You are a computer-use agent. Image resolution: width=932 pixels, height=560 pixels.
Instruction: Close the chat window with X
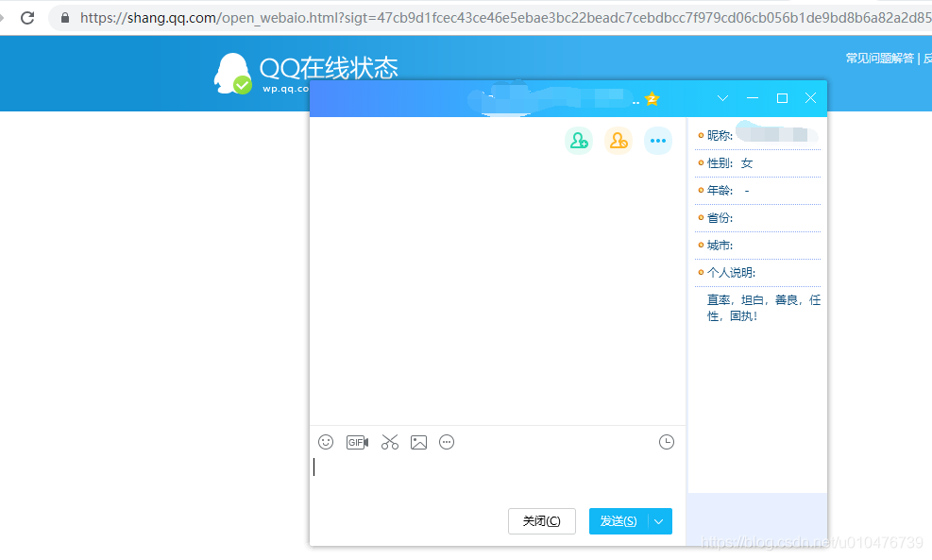pos(811,98)
